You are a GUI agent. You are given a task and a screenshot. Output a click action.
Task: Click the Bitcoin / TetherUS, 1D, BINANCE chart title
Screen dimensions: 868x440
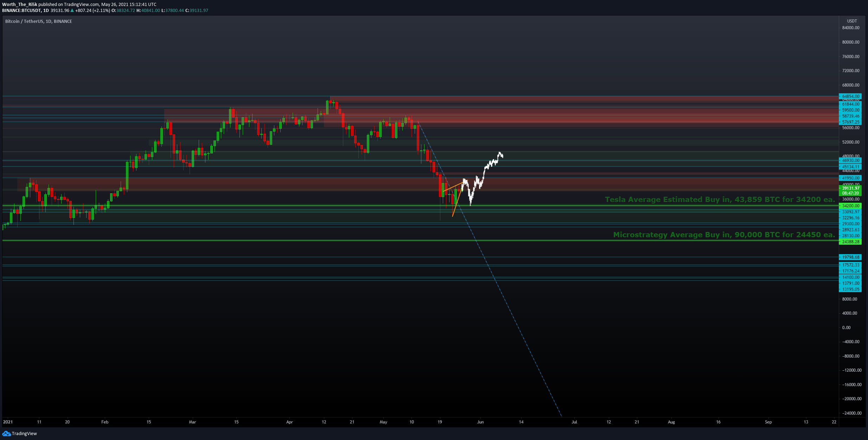click(x=39, y=21)
